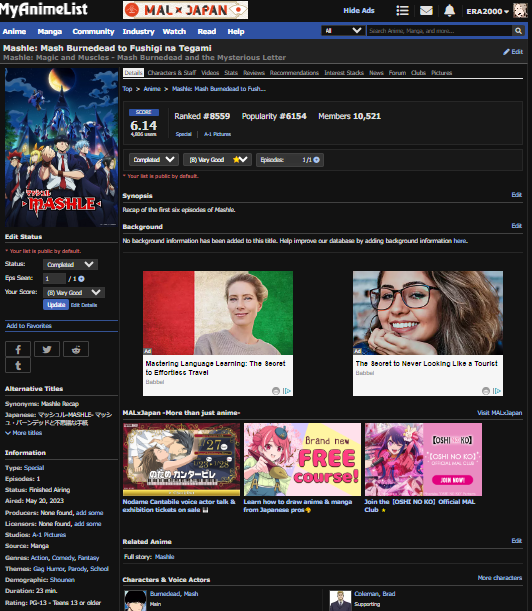Open Nodame Cantabile promo thumbnail
This screenshot has height=611, width=532.
point(181,459)
